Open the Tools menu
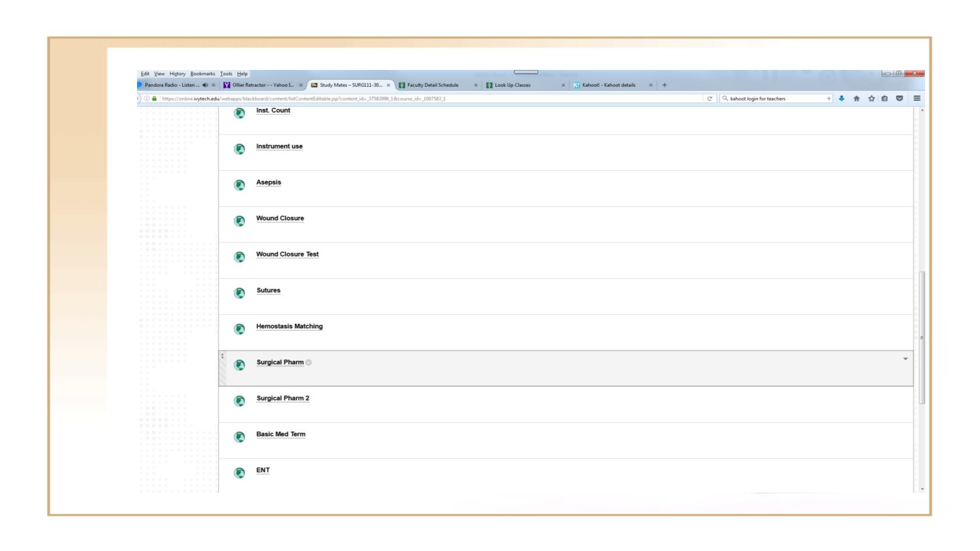The image size is (980, 551). click(226, 74)
